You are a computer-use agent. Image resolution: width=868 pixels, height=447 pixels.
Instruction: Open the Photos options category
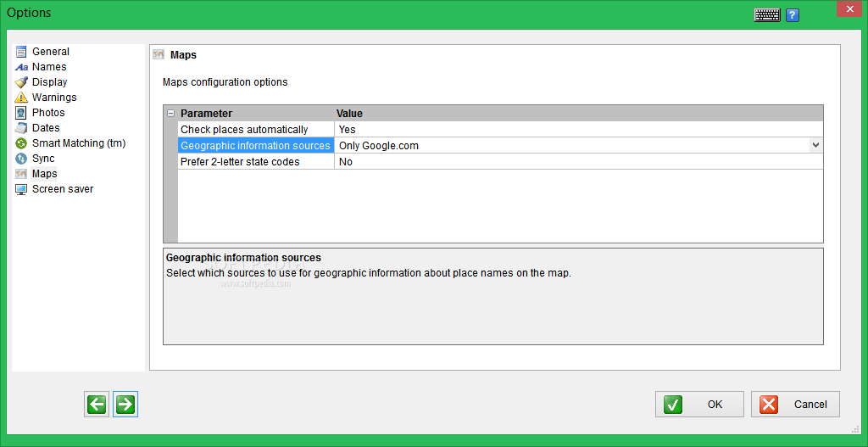pyautogui.click(x=48, y=113)
